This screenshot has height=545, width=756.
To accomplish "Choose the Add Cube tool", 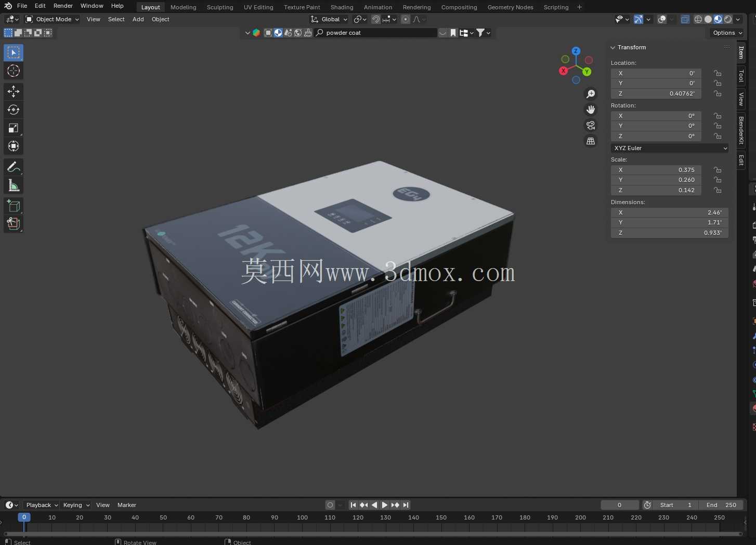I will (14, 206).
